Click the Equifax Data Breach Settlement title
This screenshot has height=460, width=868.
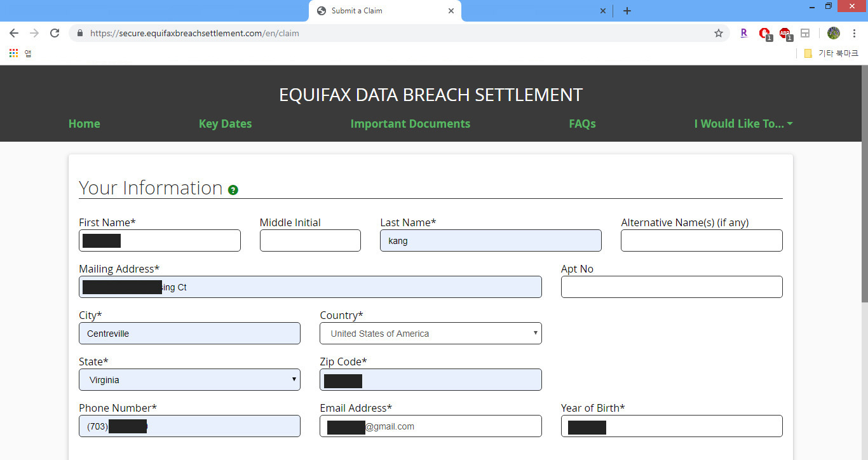431,95
